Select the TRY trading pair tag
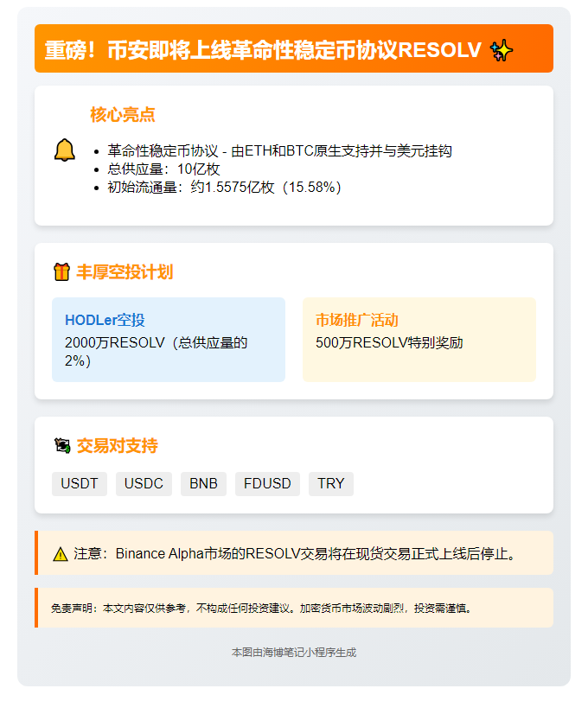Image resolution: width=588 pixels, height=714 pixels. pos(331,483)
